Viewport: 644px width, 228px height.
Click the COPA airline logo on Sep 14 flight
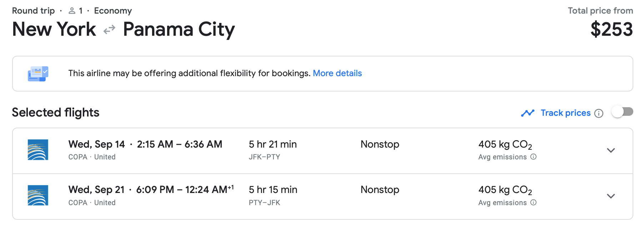tap(38, 150)
